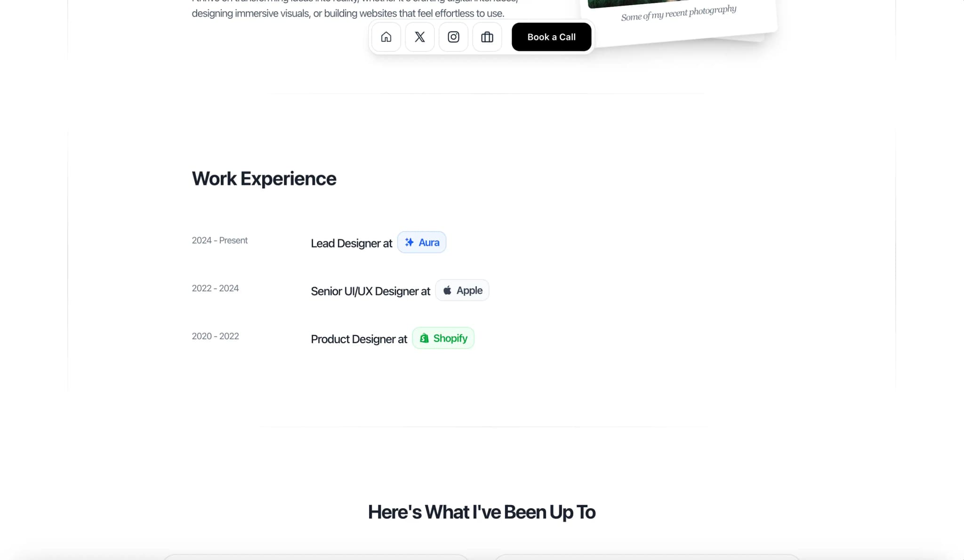
Task: Open the Aura company link
Action: [422, 242]
